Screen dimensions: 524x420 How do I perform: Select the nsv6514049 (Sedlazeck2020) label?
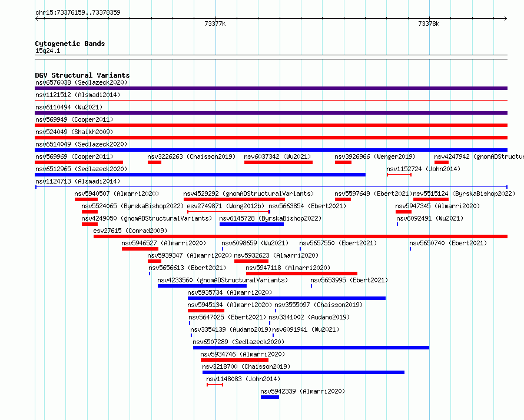[x=81, y=144]
